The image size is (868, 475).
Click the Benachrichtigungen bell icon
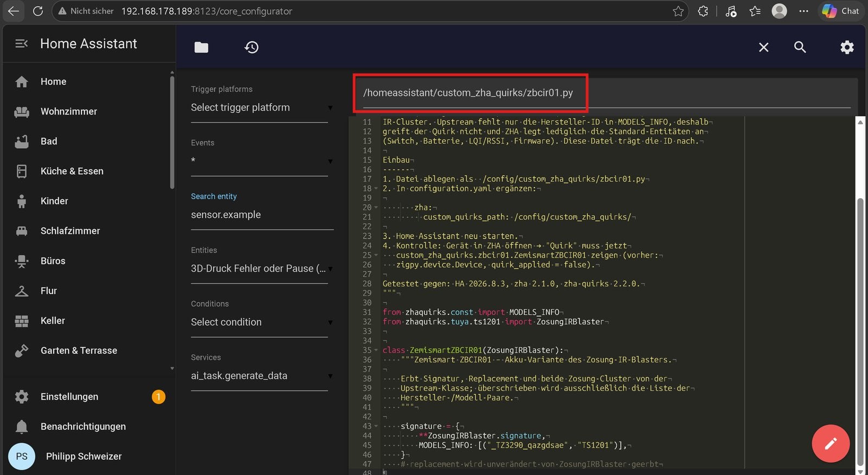click(22, 427)
